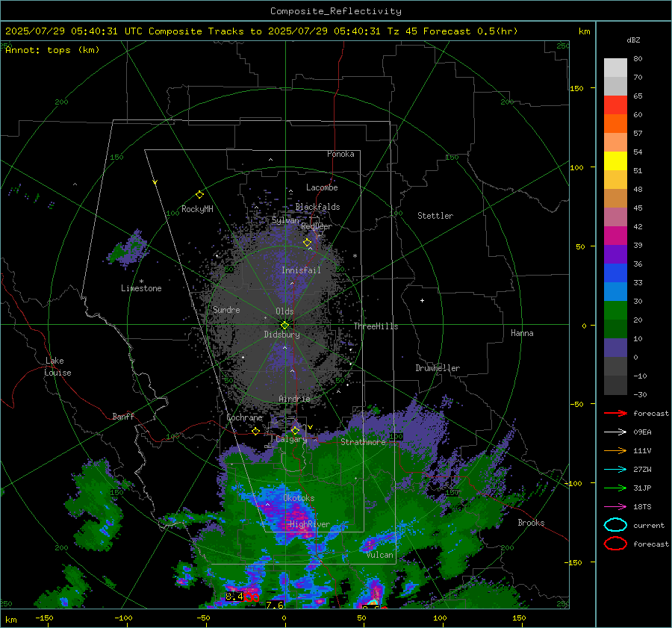Click the 7.6 storm top label
Viewport: 672px width, 628px height.
tap(275, 604)
